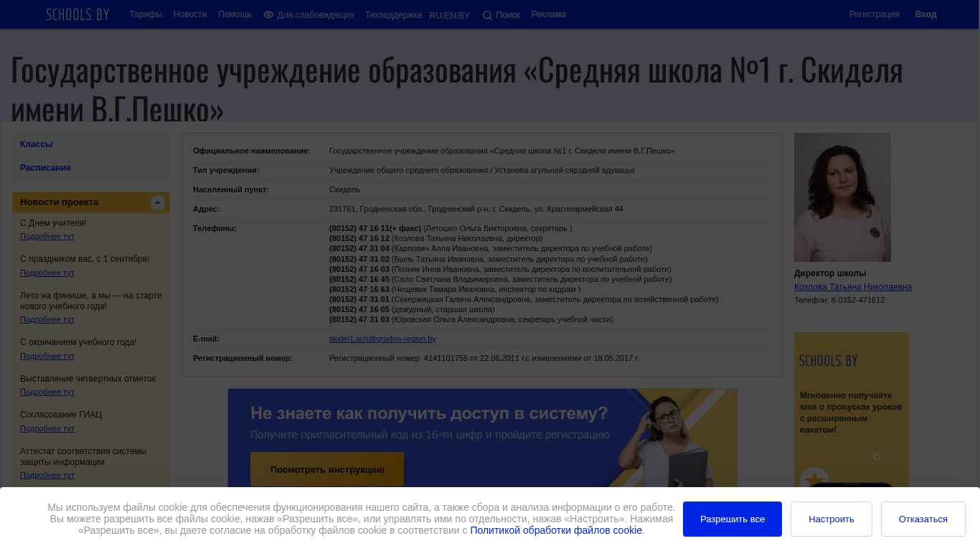Click the eye icon for visually impaired mode
This screenshot has height=551, width=980.
268,15
